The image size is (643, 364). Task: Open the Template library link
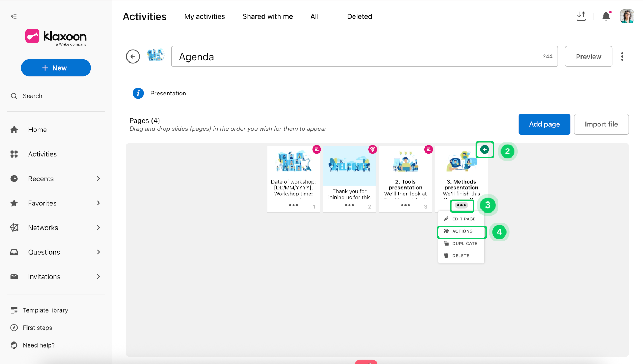point(45,310)
